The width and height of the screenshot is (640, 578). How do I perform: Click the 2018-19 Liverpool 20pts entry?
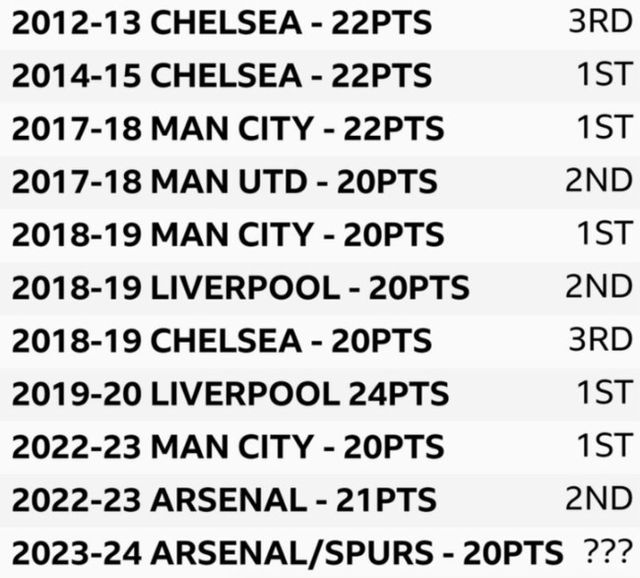point(240,287)
